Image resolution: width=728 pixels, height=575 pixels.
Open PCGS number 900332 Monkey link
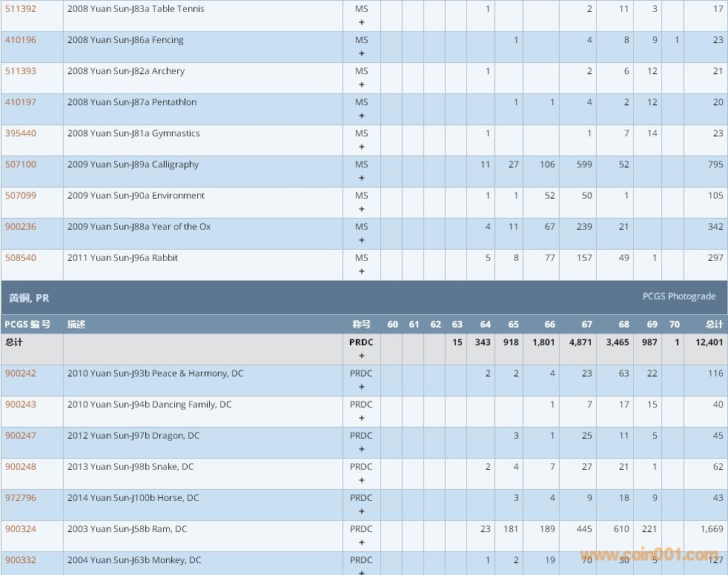21,560
